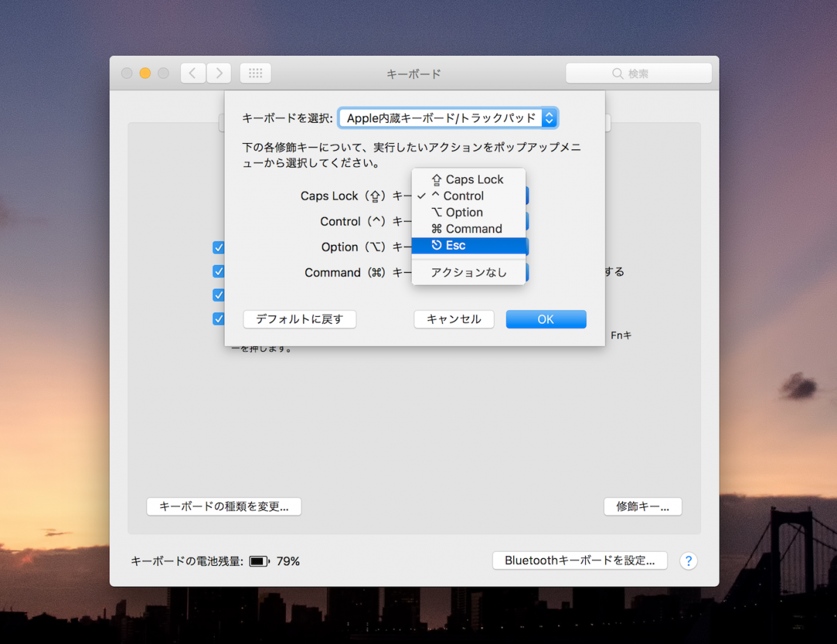Toggle the bottom checkbox on the left

click(219, 319)
